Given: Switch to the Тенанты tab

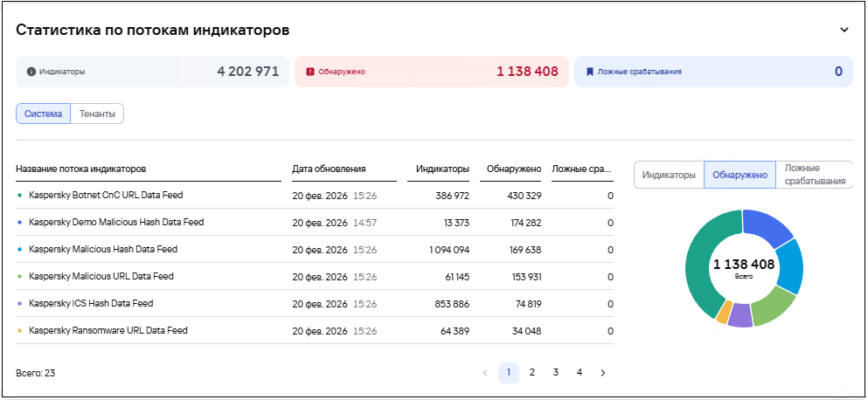Looking at the screenshot, I should tap(97, 114).
